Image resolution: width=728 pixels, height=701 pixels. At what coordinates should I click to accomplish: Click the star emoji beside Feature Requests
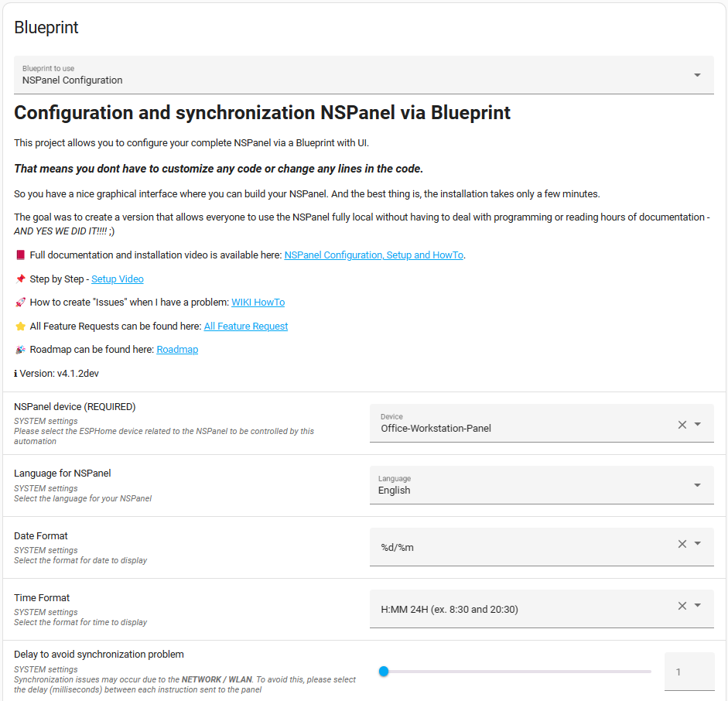pos(20,327)
